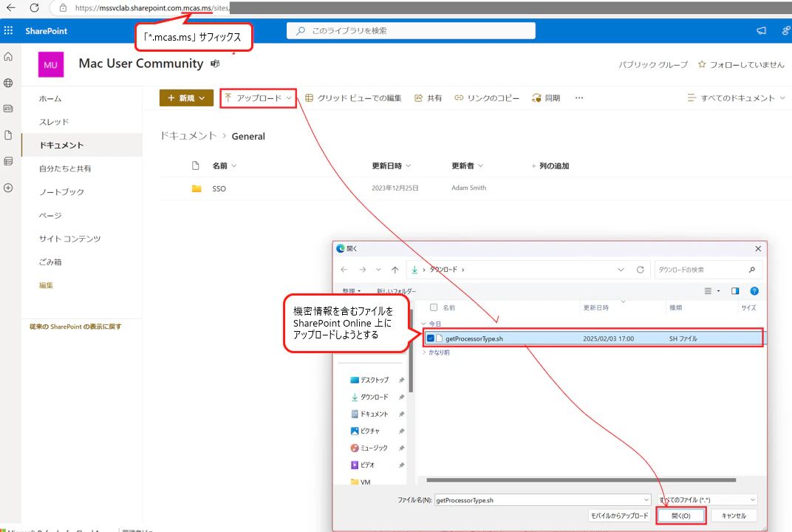Screen dimensions: 792x532
Task: Collapse the Today group in the file list
Action: click(424, 324)
